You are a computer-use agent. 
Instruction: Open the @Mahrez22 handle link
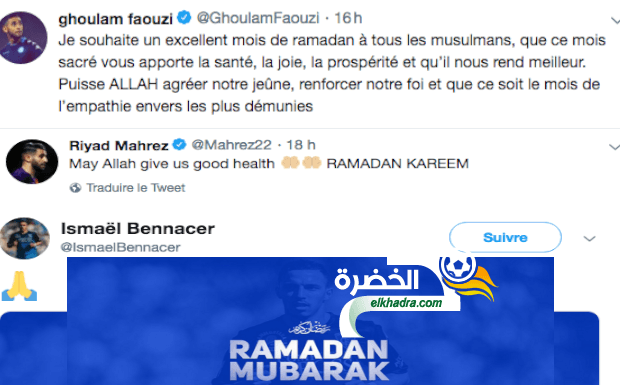pos(231,145)
